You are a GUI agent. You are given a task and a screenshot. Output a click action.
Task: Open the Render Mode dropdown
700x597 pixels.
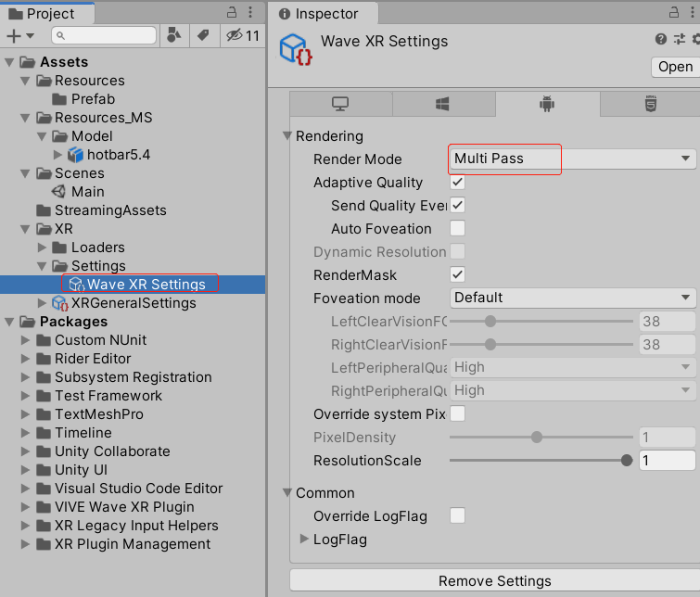[572, 159]
